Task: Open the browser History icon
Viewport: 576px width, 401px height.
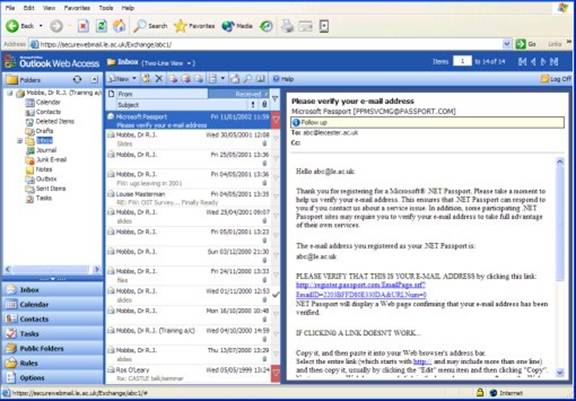Action: (x=266, y=26)
